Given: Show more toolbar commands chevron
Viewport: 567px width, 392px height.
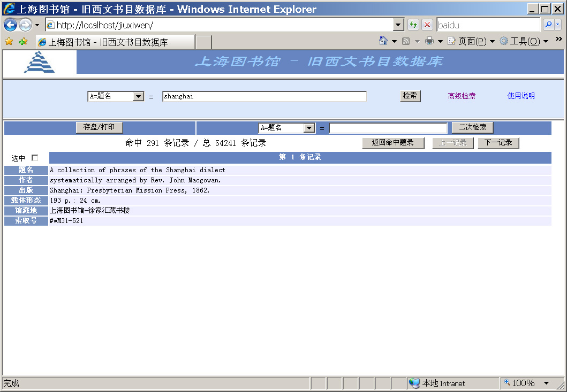Looking at the screenshot, I should (x=558, y=39).
